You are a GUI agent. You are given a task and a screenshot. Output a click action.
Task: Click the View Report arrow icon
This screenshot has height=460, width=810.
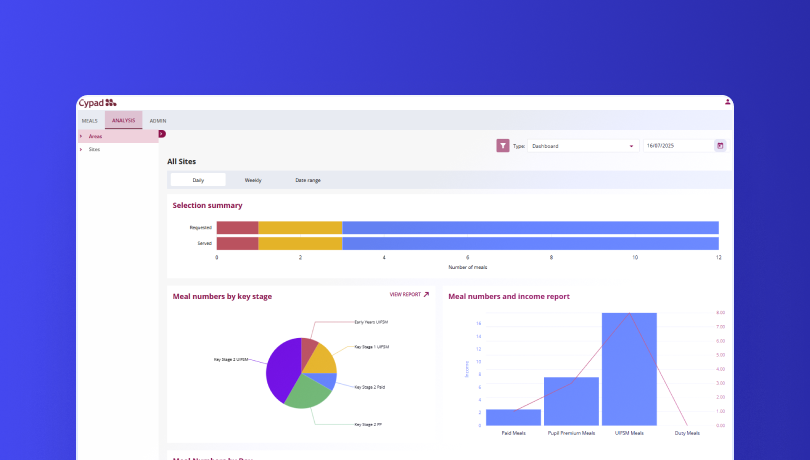pos(426,295)
